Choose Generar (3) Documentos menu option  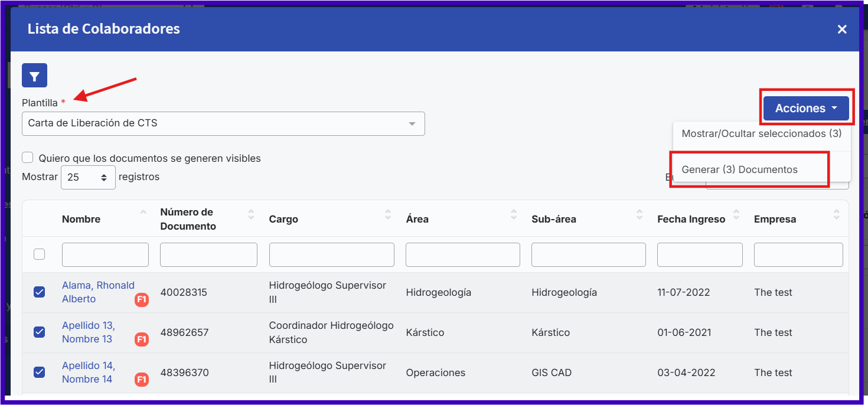pos(739,169)
